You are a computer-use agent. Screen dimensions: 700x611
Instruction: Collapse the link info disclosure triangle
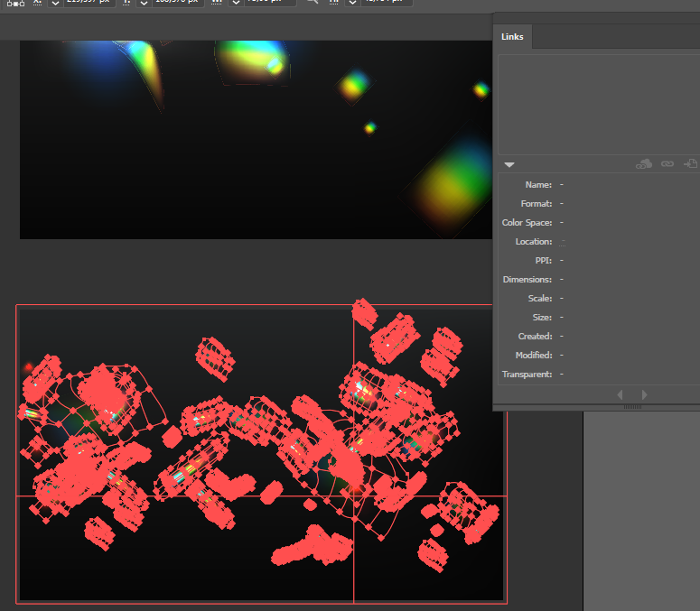click(509, 164)
